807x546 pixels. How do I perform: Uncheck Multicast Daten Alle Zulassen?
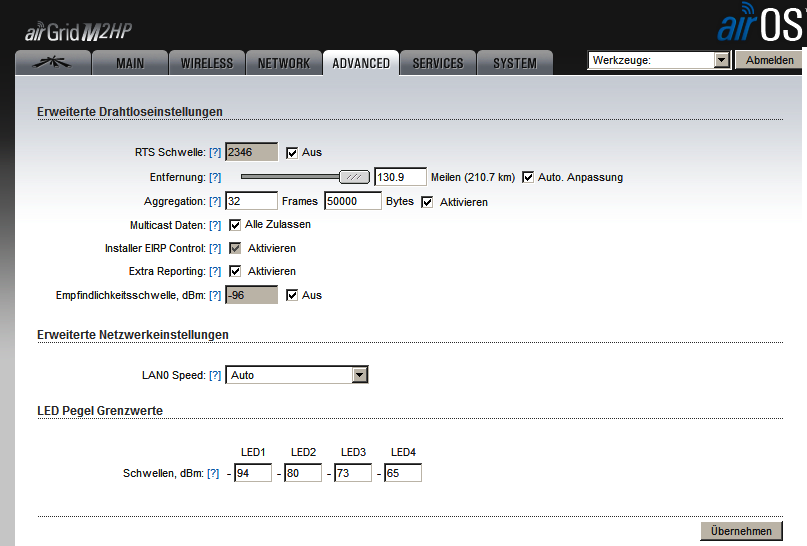pyautogui.click(x=236, y=225)
